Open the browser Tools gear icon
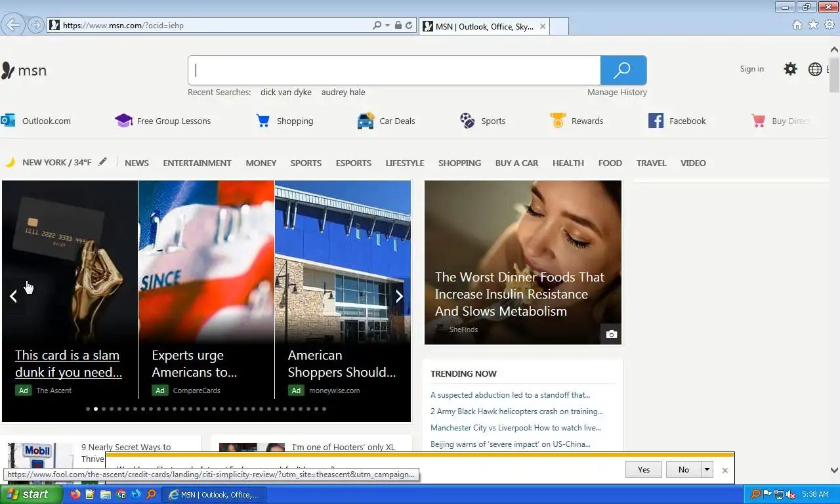 coord(829,25)
